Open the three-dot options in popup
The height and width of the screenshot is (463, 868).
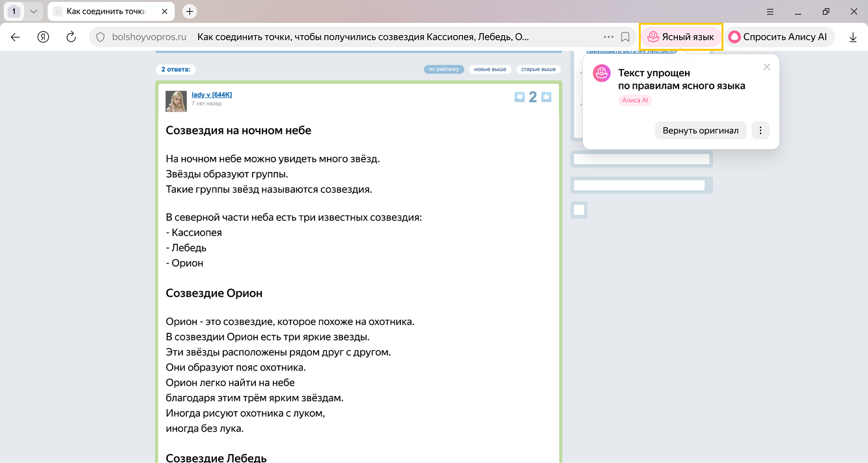tap(761, 130)
